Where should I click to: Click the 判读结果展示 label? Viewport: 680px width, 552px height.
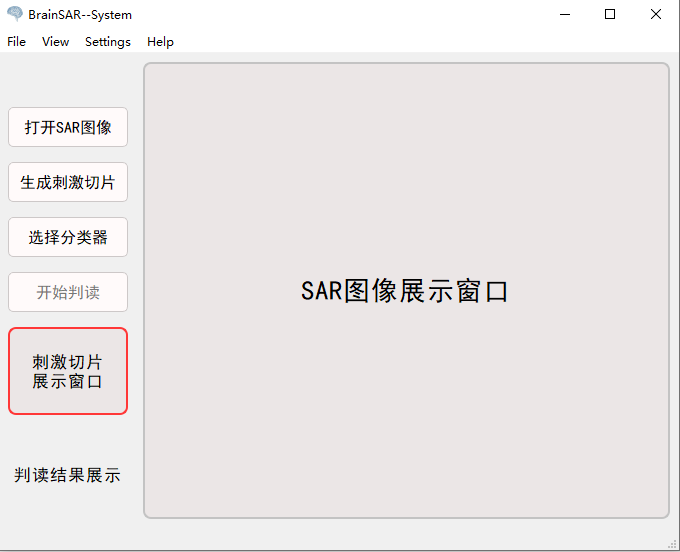tap(67, 475)
